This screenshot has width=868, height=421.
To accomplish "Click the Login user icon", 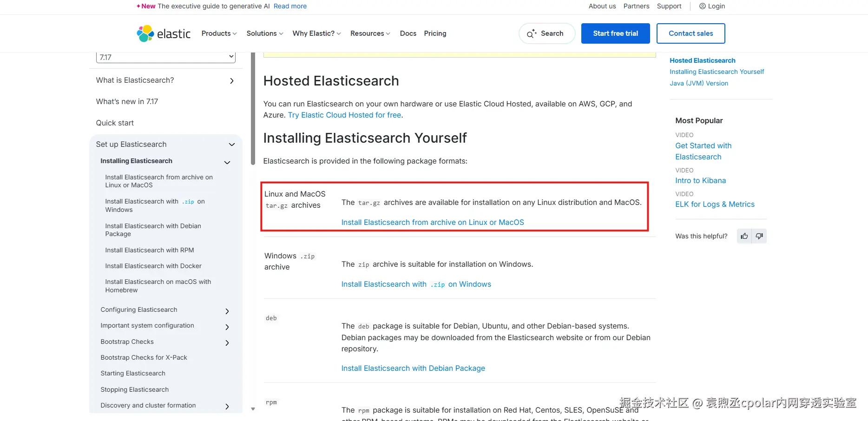I will coord(703,6).
